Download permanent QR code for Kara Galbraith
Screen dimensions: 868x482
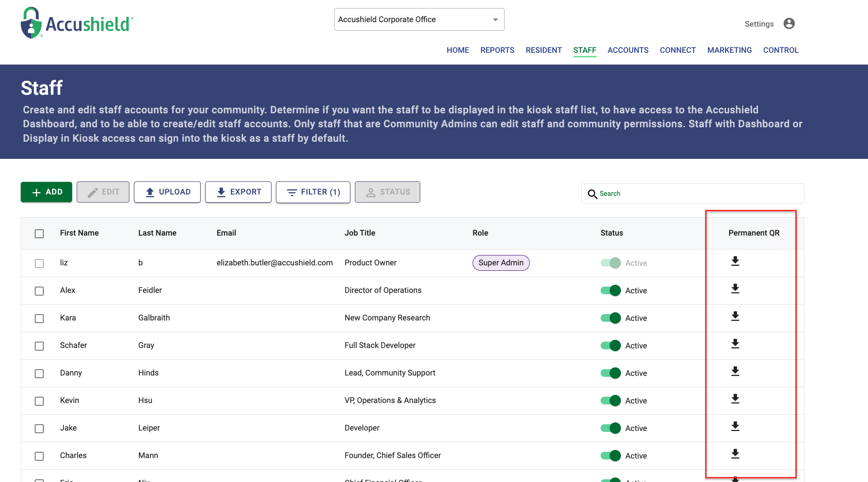point(735,316)
